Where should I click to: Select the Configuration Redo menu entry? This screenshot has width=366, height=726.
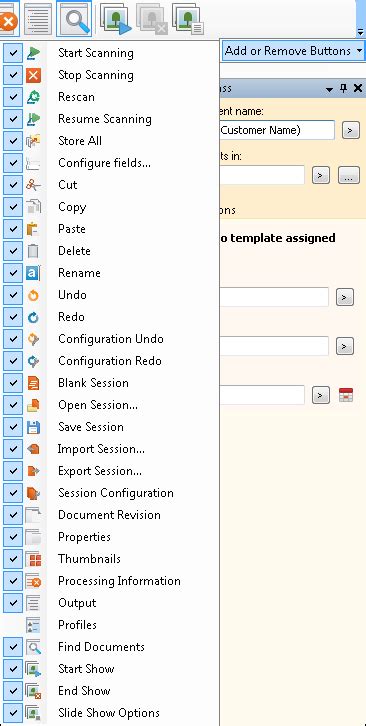pos(110,361)
